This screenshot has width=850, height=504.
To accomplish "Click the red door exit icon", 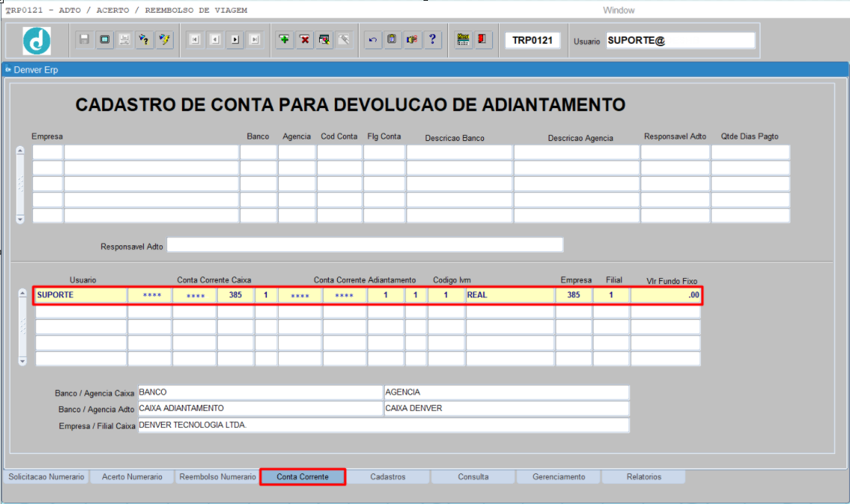I will [482, 40].
